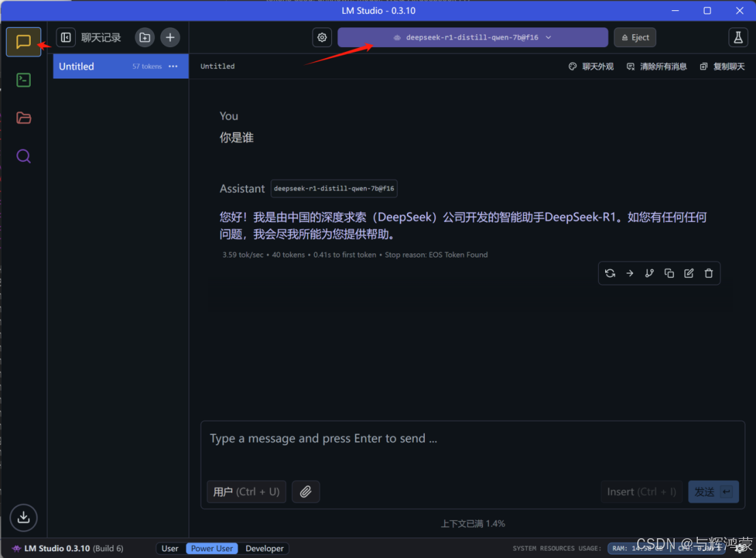
Task: Switch role with 用户 (Ctrl + U) button
Action: (247, 492)
